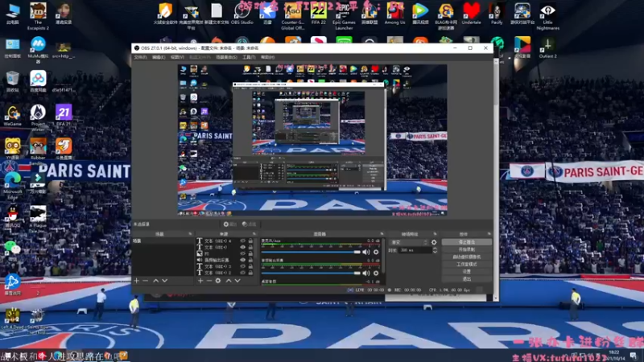Mute the 麦克风/Aux speaker icon

(366, 252)
